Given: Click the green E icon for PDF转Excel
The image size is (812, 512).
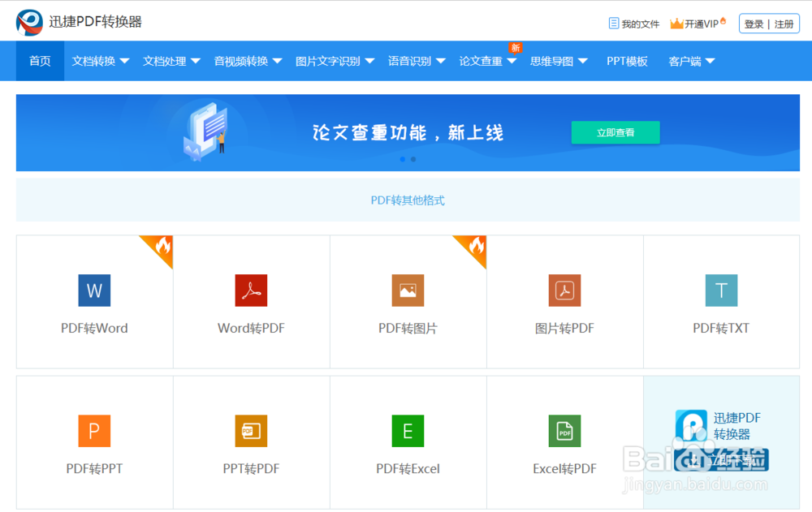Looking at the screenshot, I should pos(408,431).
